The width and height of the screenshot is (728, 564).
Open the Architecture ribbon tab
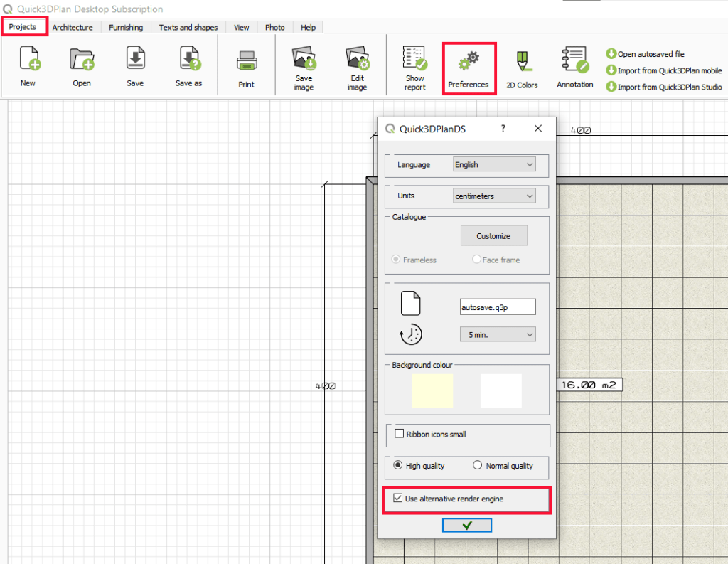point(73,28)
